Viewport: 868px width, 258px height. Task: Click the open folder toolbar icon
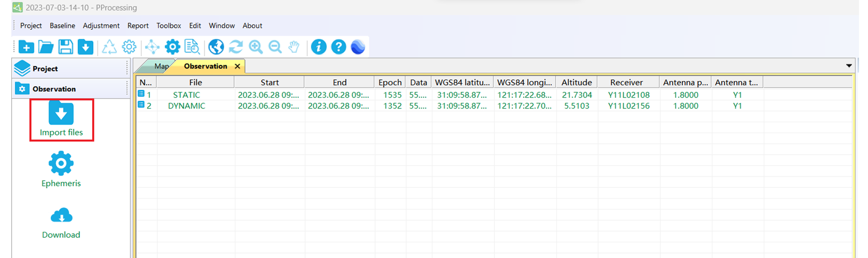coord(46,47)
